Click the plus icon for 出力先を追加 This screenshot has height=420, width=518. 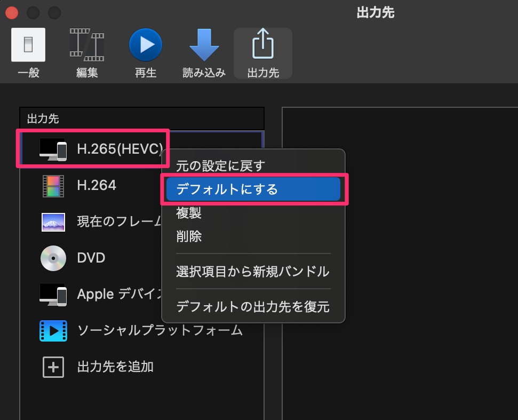[x=53, y=367]
